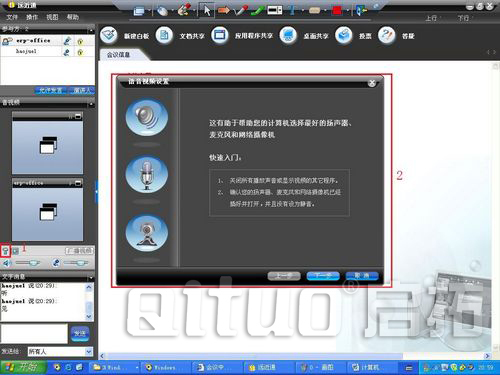
Task: Mute the microphone level icon
Action: coord(57,263)
